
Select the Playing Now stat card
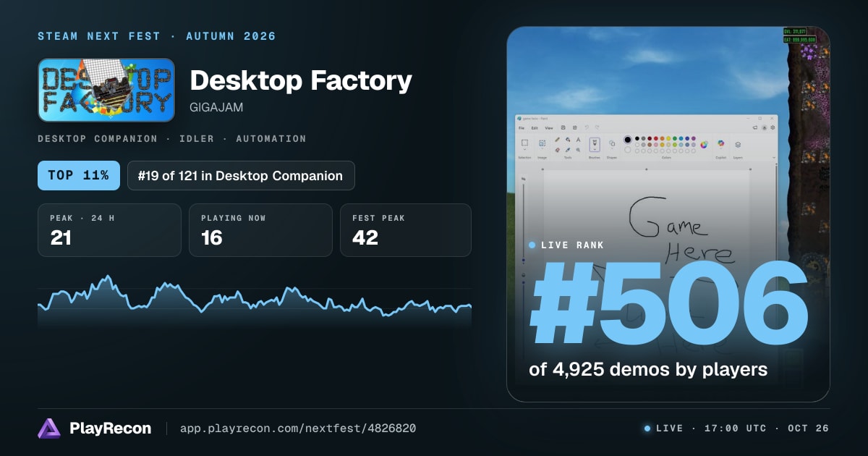click(260, 230)
